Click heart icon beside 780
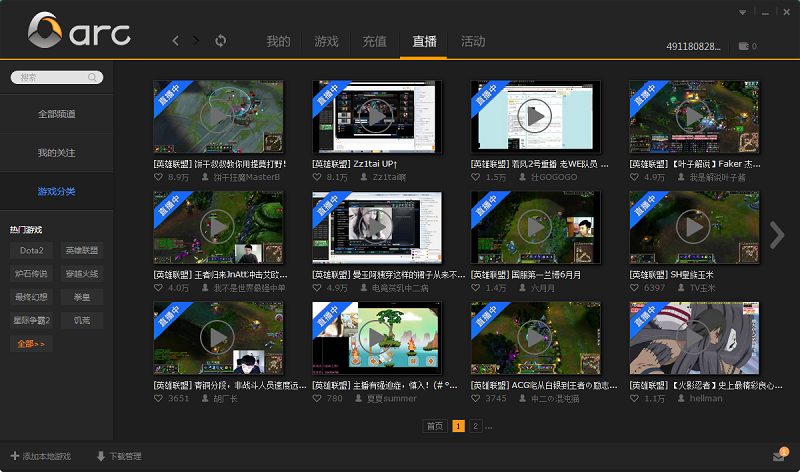Screen dimensions: 800x472 (317, 398)
